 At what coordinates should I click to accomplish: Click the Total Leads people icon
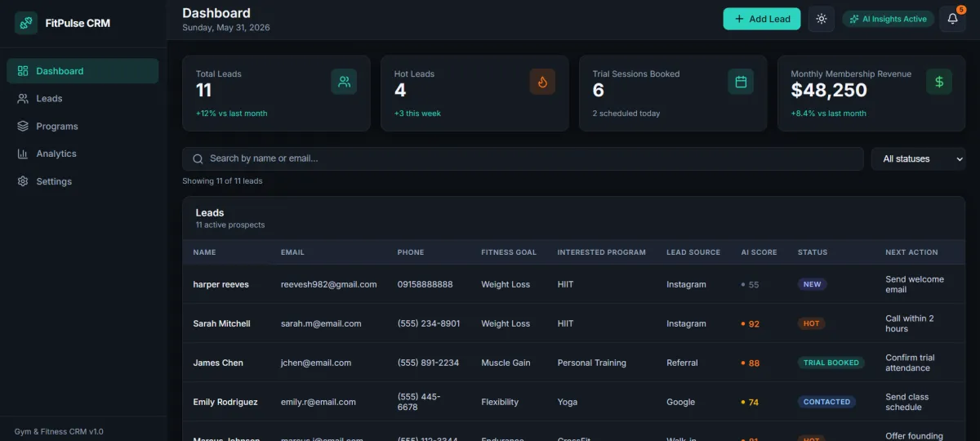click(344, 82)
